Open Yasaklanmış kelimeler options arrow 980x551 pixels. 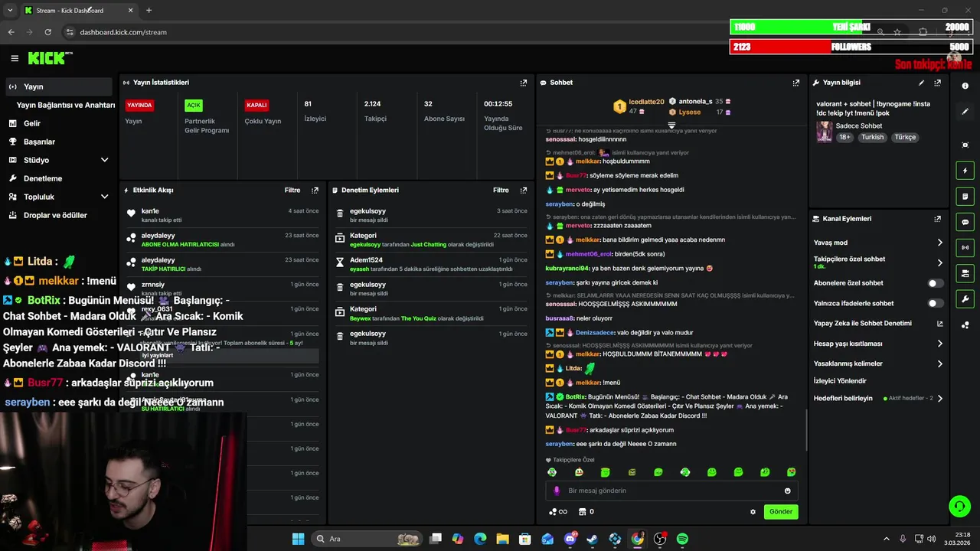(x=939, y=364)
